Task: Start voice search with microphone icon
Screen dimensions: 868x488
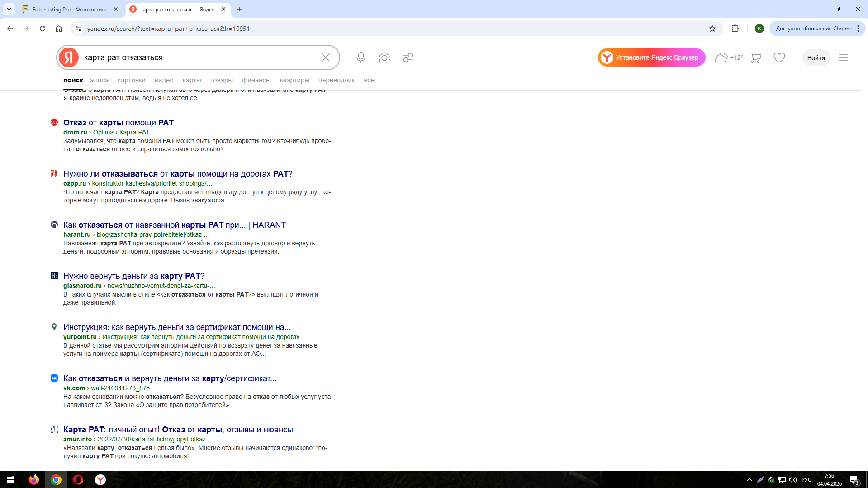Action: click(361, 57)
